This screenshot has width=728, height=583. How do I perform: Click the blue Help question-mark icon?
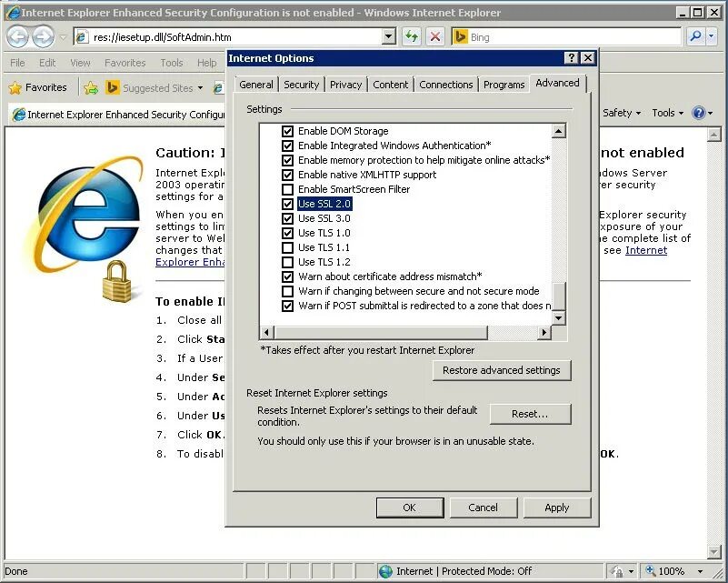click(698, 113)
